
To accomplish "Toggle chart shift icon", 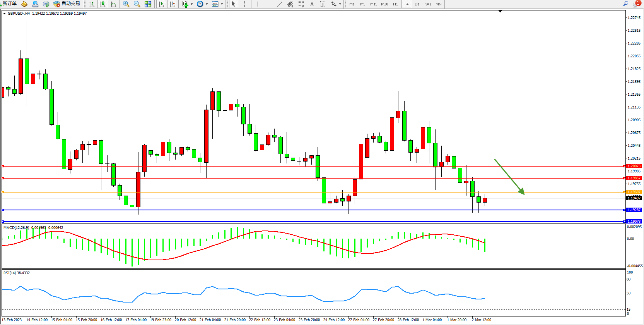I will [172, 4].
